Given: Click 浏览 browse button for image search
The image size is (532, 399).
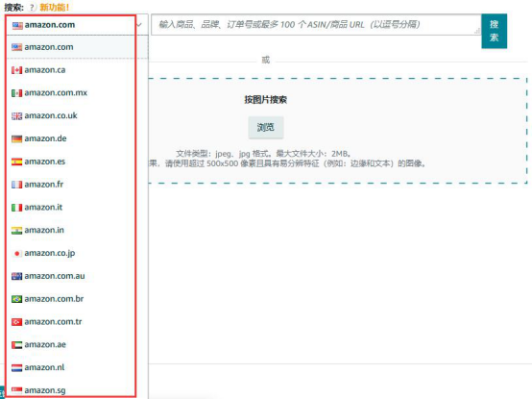Looking at the screenshot, I should point(266,127).
